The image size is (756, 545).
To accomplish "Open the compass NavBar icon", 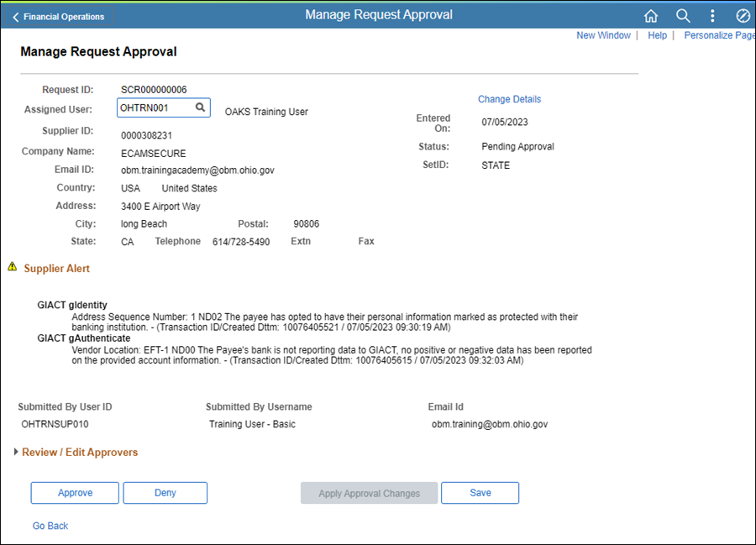I will coord(743,16).
